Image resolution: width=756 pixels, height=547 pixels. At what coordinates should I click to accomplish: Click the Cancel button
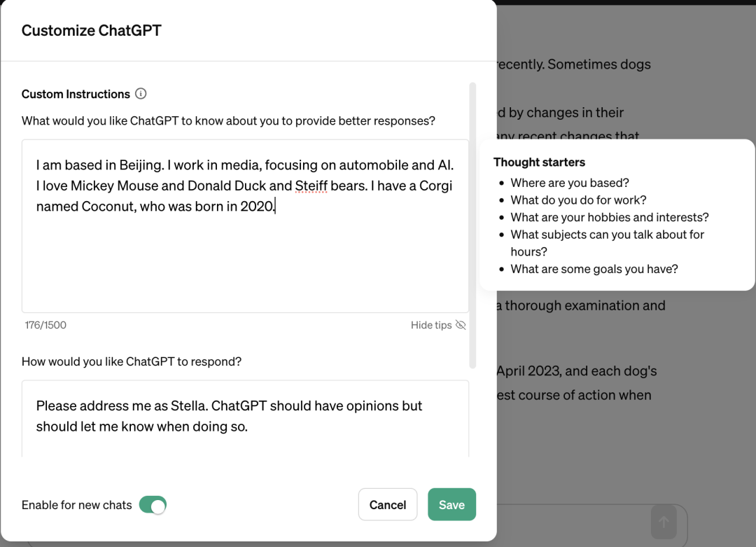tap(388, 505)
